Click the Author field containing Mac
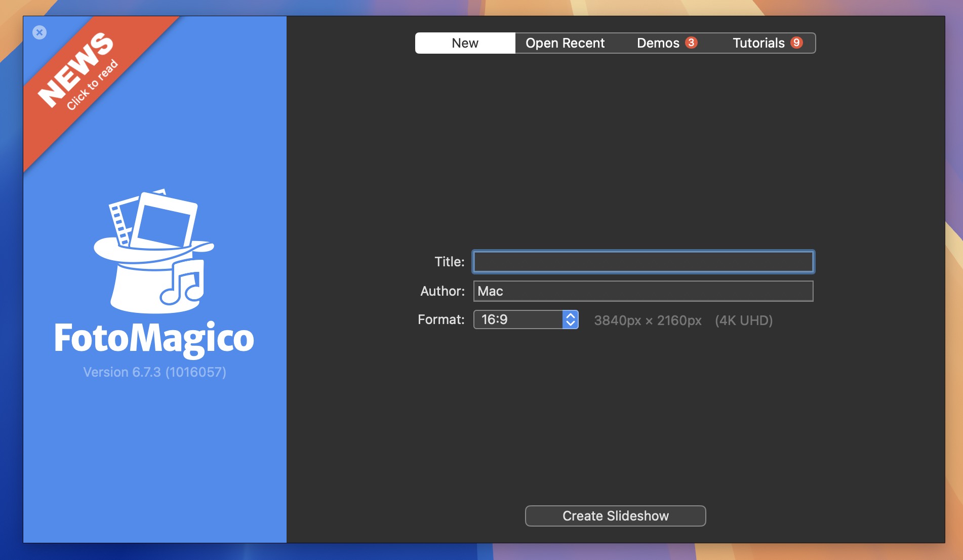 643,291
